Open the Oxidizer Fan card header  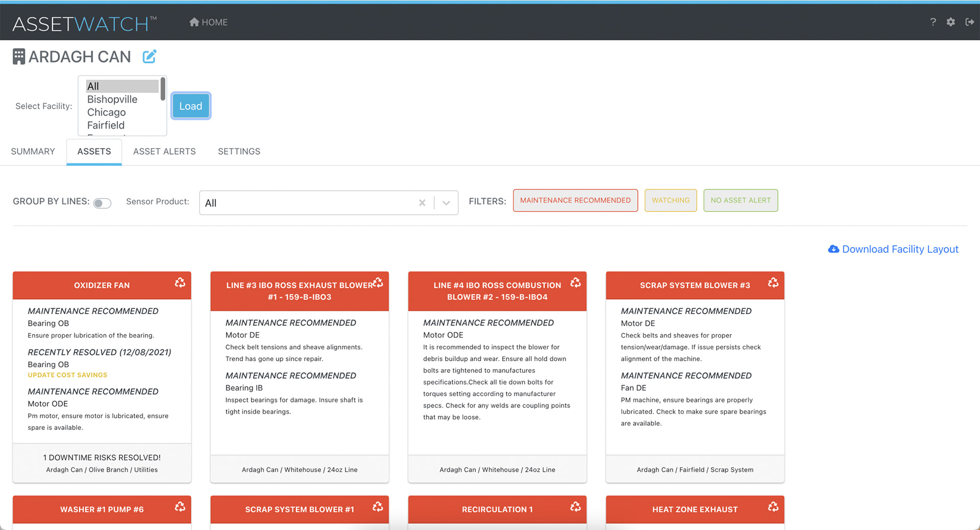point(102,285)
